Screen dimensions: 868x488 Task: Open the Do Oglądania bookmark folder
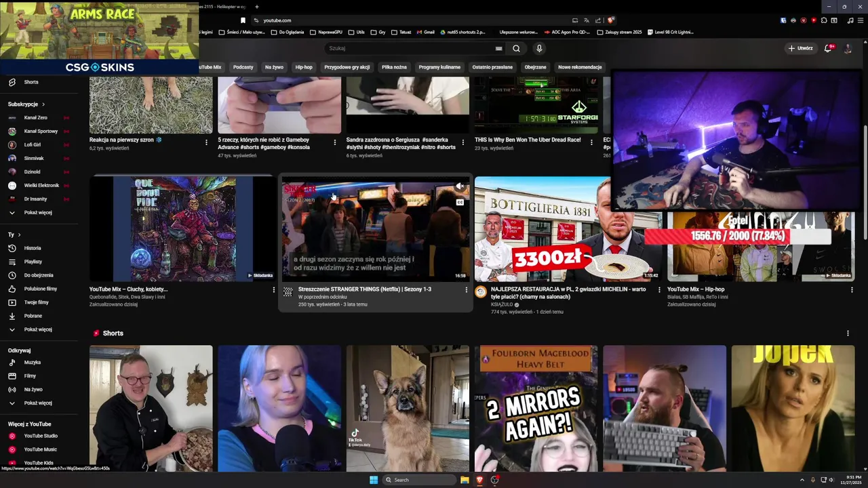point(288,32)
